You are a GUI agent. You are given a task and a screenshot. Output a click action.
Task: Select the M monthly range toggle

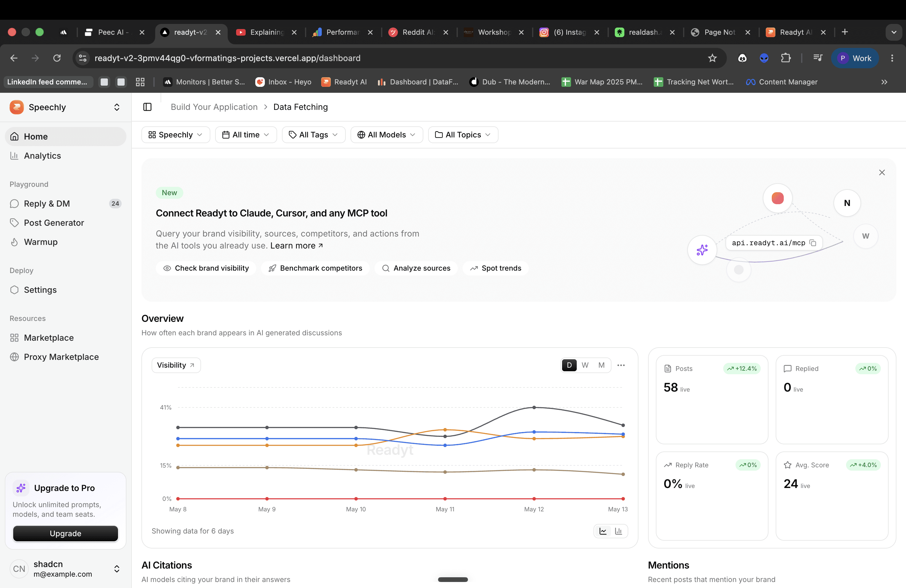pos(602,365)
